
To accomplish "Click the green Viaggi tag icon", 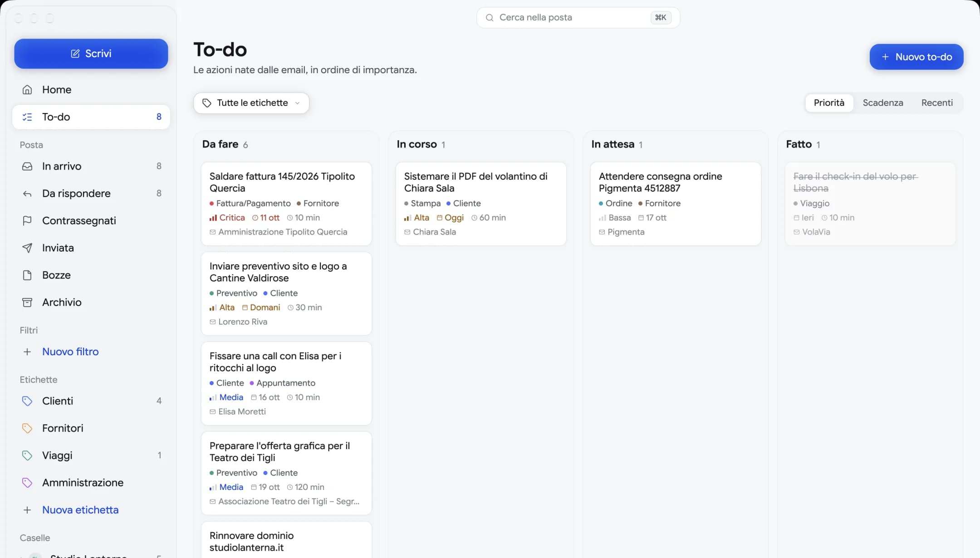I will pos(27,455).
